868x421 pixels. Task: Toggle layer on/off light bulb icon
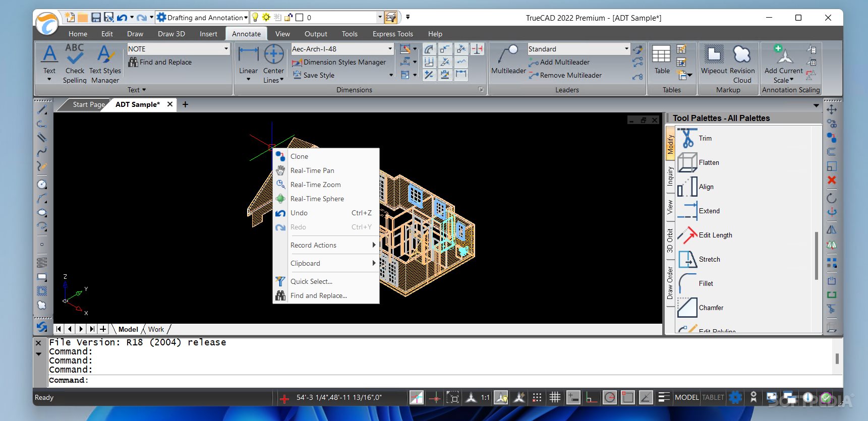point(255,18)
